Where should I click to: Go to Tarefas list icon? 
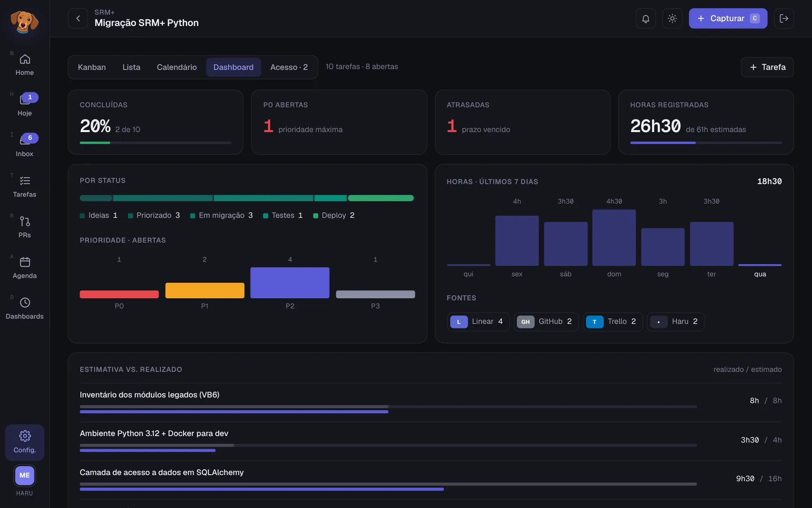point(25,187)
